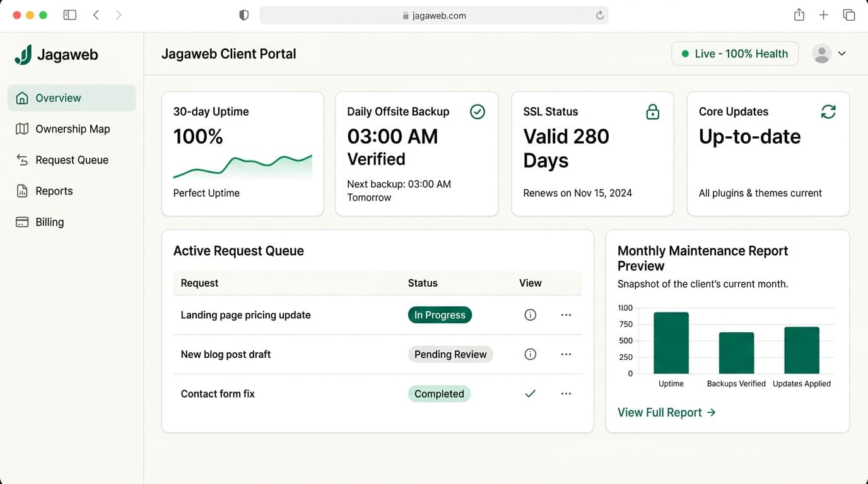
Task: Click All plugins & themes current text
Action: coord(760,193)
